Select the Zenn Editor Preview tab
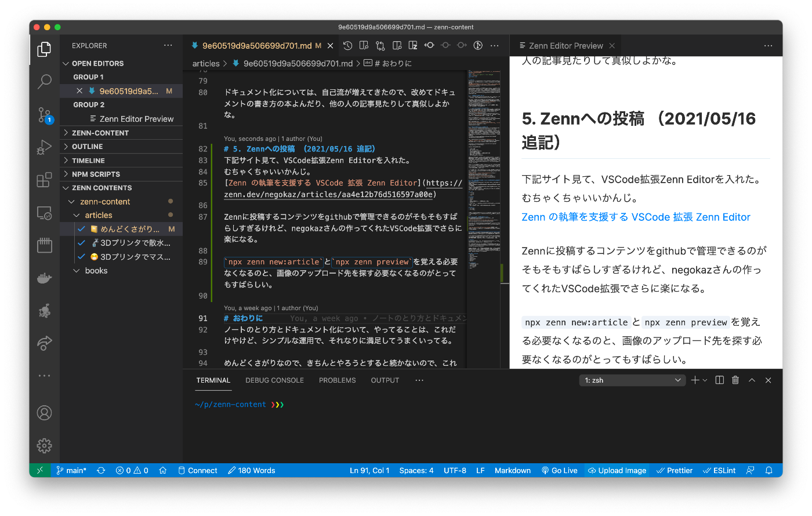The image size is (812, 516). point(566,46)
